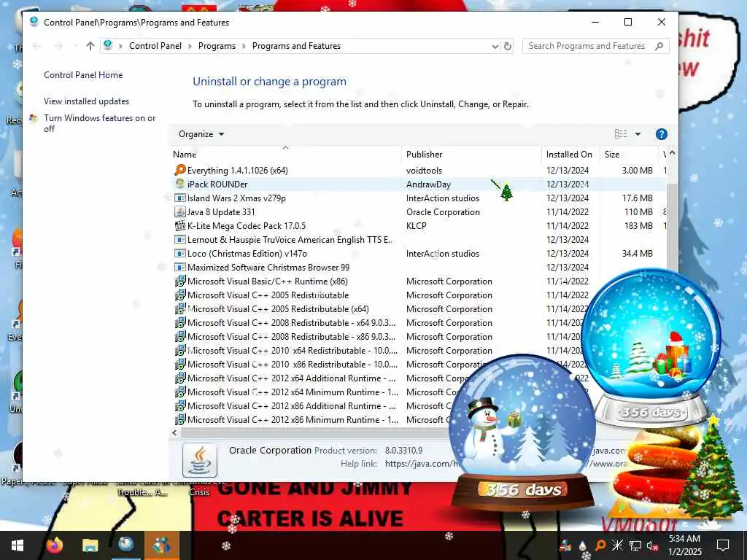
Task: Open the notification center icon
Action: coord(723,545)
